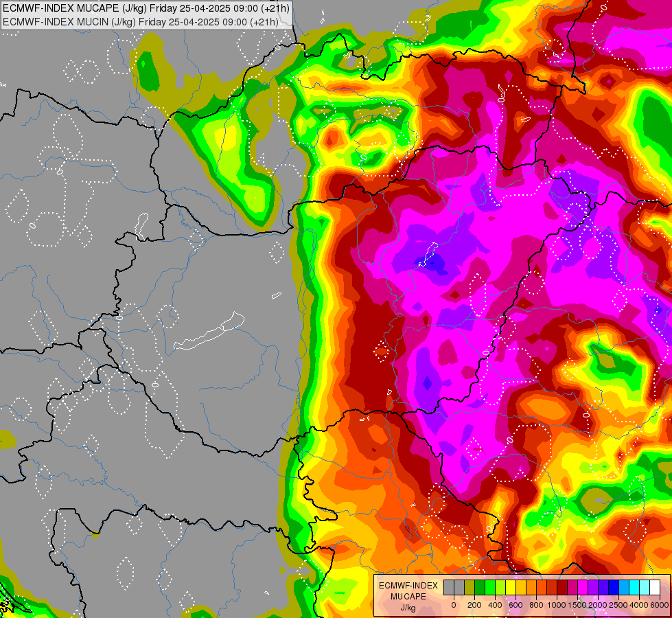Click the legend value 1500

point(577,605)
